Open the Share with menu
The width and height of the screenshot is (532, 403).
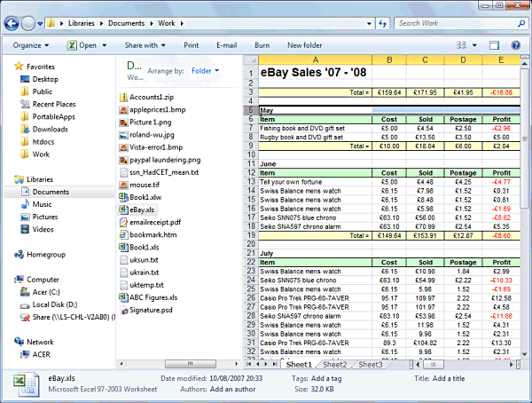click(x=145, y=45)
